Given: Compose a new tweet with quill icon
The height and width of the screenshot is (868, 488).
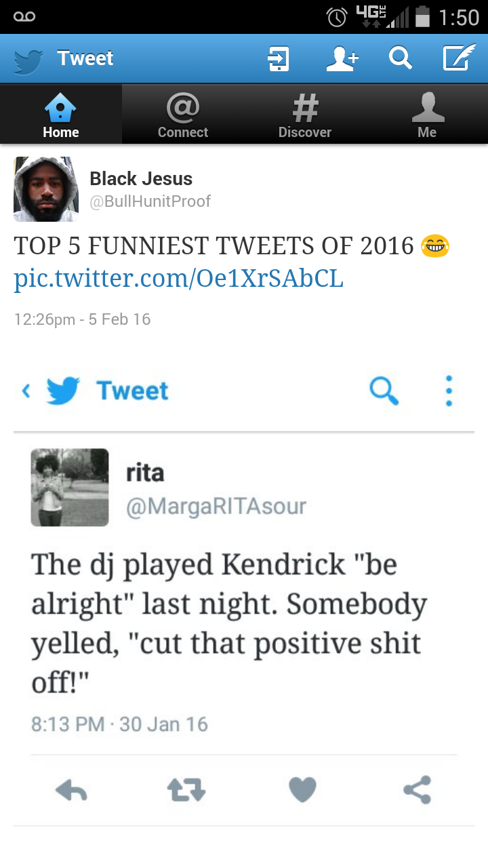Looking at the screenshot, I should click(459, 58).
